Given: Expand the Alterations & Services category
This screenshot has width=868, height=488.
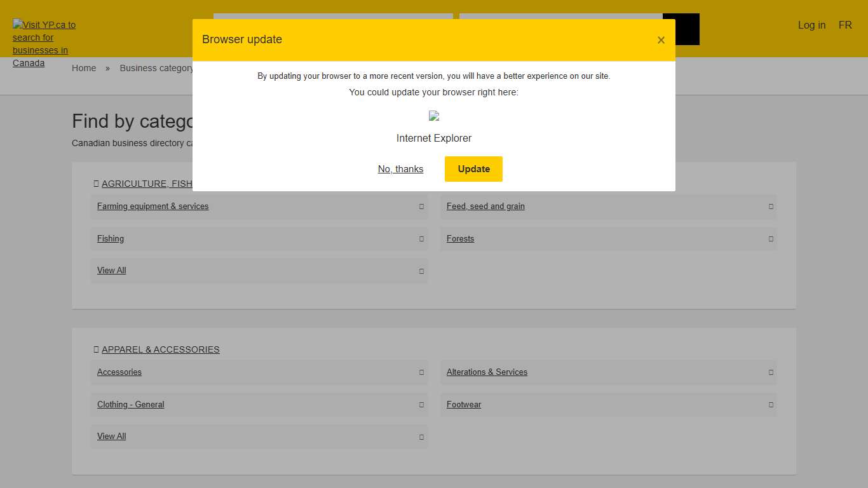Looking at the screenshot, I should [487, 372].
